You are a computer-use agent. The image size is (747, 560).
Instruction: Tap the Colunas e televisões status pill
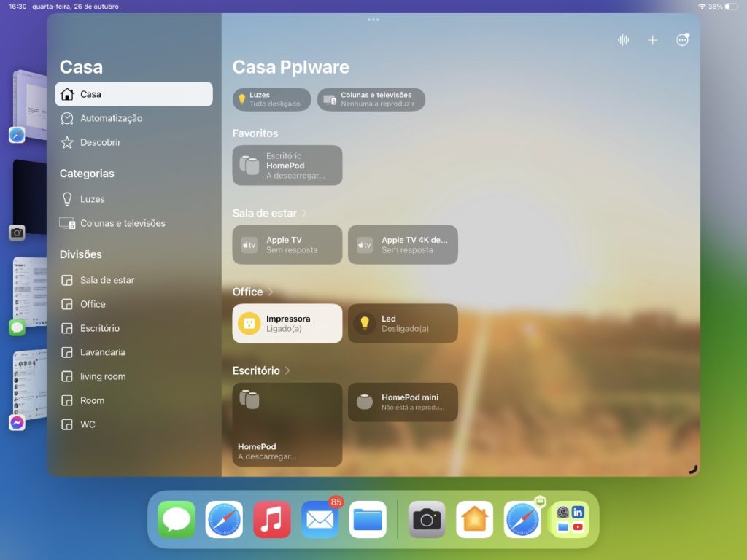click(x=371, y=99)
